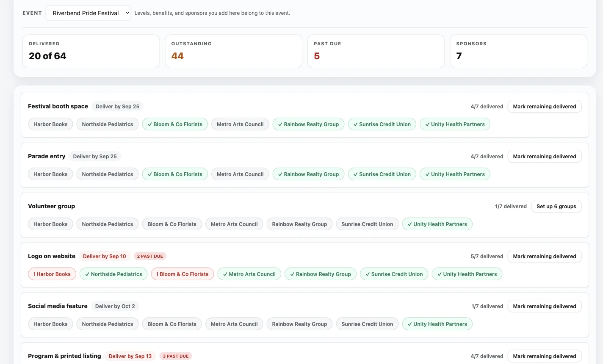Click the "Deliver by Oct 2" label
The width and height of the screenshot is (603, 364).
115,306
